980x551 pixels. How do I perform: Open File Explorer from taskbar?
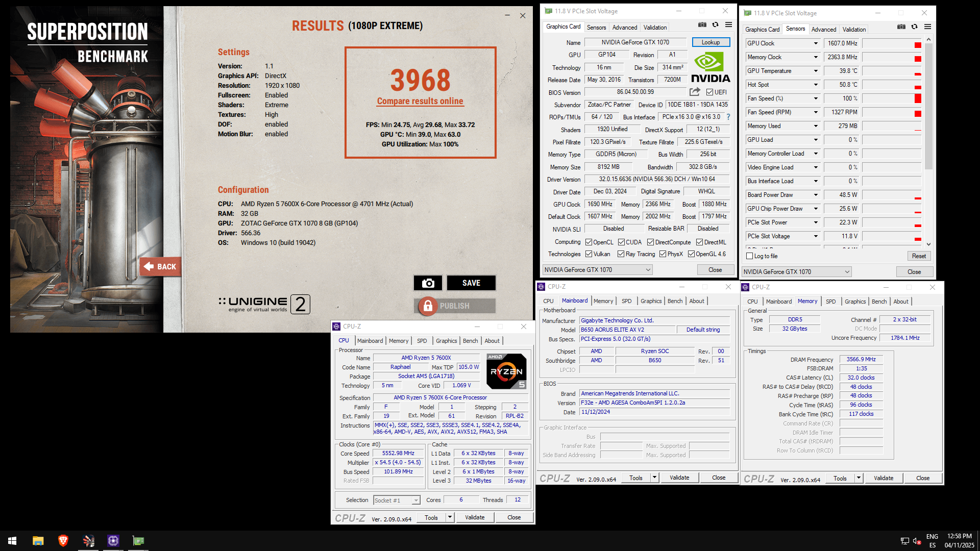click(38, 541)
